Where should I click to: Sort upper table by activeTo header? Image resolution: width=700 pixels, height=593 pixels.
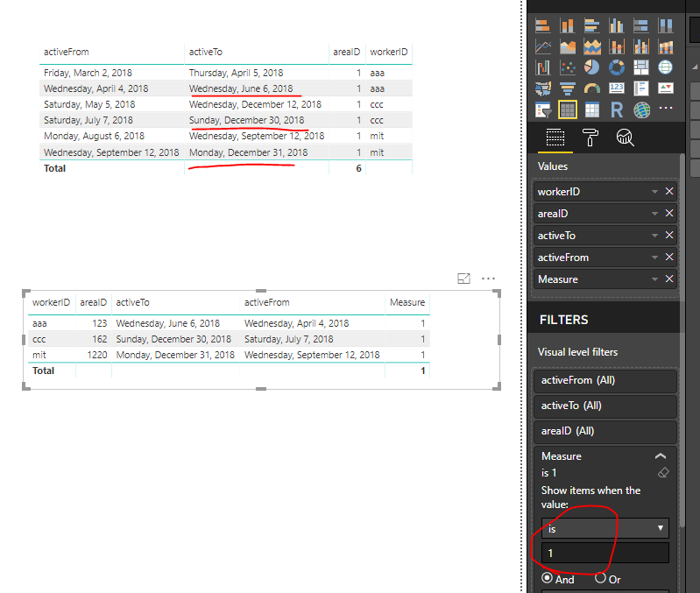(x=205, y=53)
